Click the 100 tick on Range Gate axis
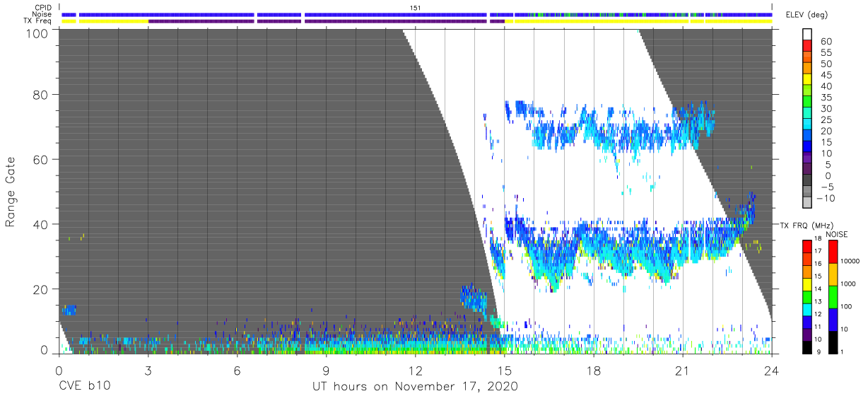The width and height of the screenshot is (868, 401). point(37,33)
